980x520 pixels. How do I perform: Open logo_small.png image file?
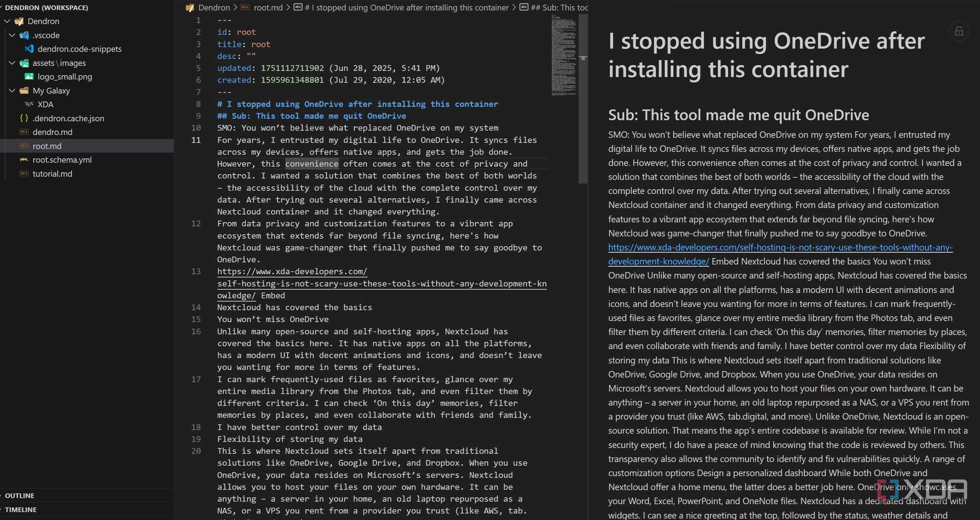click(x=65, y=77)
